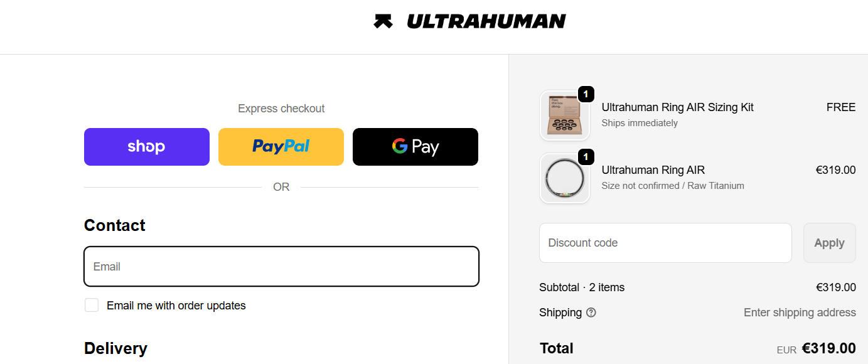
Task: Select the Express checkout label
Action: [x=281, y=108]
